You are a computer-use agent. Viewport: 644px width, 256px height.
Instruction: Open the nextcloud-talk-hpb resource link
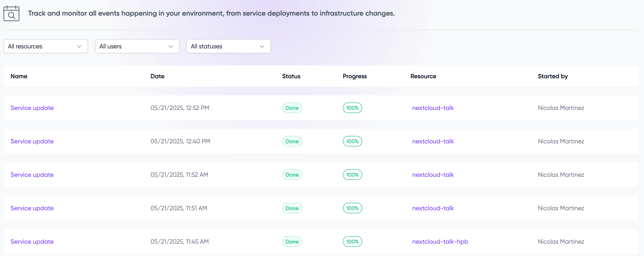pos(440,242)
